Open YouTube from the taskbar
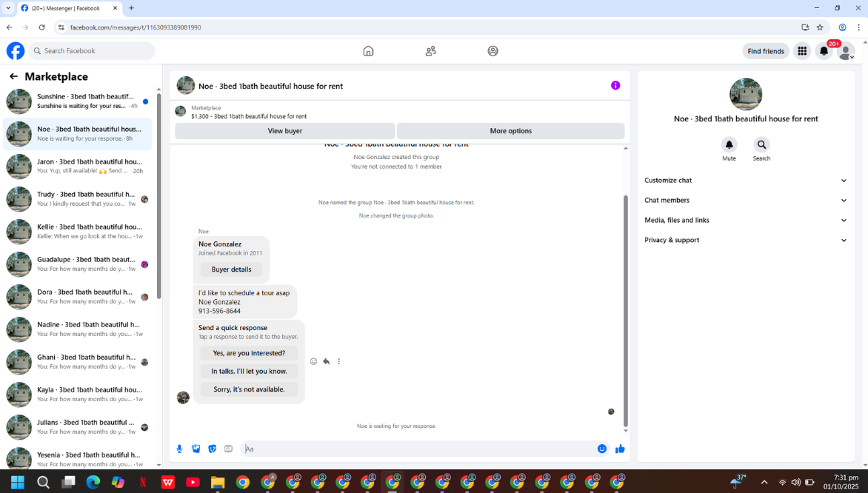This screenshot has width=868, height=493. point(193,482)
